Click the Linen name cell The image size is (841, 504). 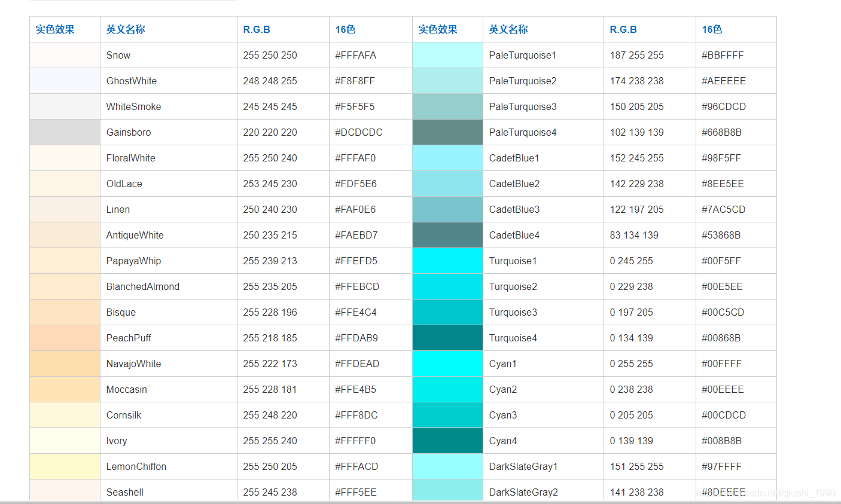pyautogui.click(x=169, y=209)
